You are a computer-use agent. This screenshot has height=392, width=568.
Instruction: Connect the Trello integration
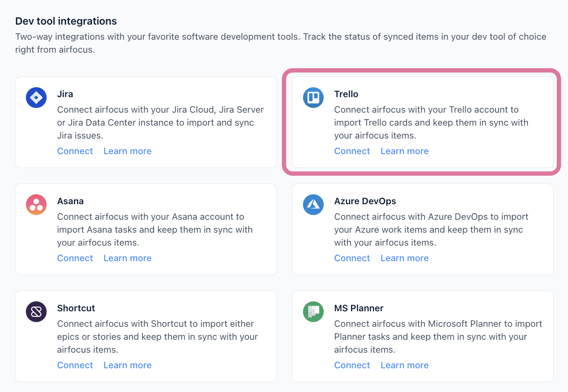pos(352,151)
